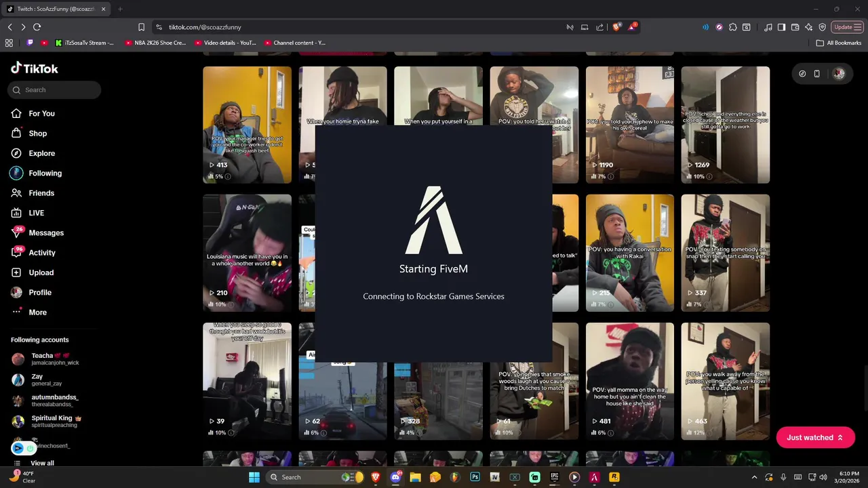This screenshot has height=488, width=868.
Task: Click the Just watched button
Action: pyautogui.click(x=815, y=438)
